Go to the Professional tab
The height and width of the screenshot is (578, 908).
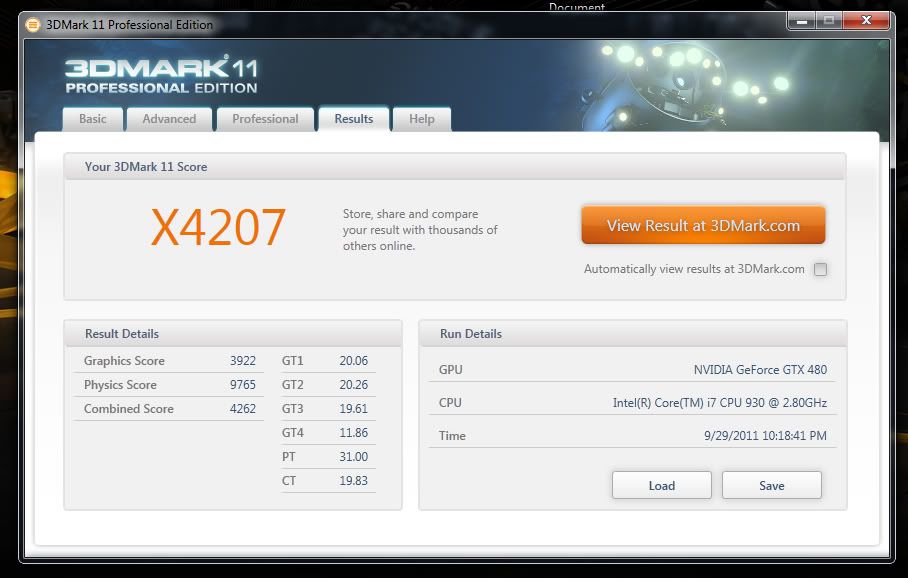tap(265, 119)
